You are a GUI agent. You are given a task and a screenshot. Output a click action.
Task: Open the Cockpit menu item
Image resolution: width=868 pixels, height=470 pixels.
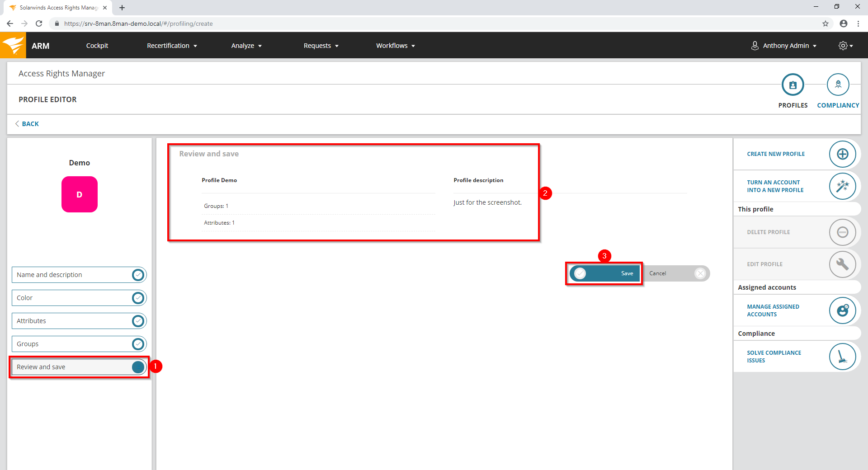(97, 46)
